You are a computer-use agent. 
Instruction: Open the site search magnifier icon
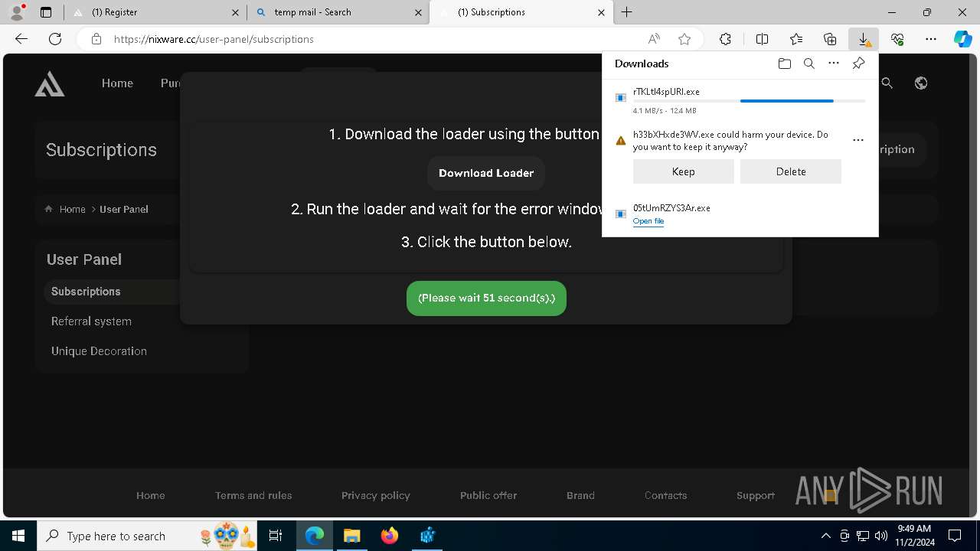click(887, 83)
